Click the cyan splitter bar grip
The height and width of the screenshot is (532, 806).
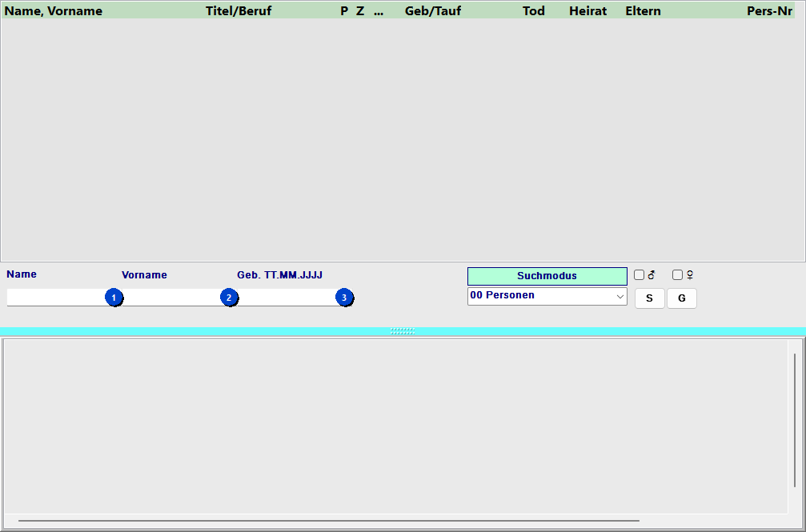pyautogui.click(x=403, y=331)
